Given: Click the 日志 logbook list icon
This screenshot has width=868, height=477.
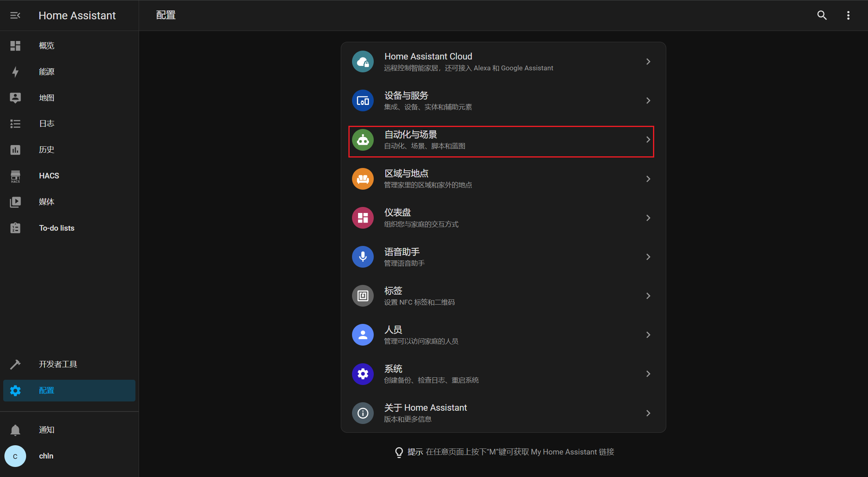Looking at the screenshot, I should [15, 124].
